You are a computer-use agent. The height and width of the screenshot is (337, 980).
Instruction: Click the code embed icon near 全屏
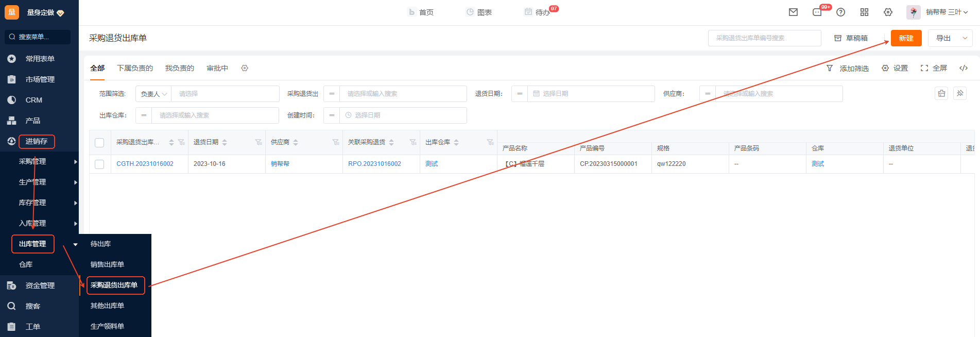click(x=964, y=68)
